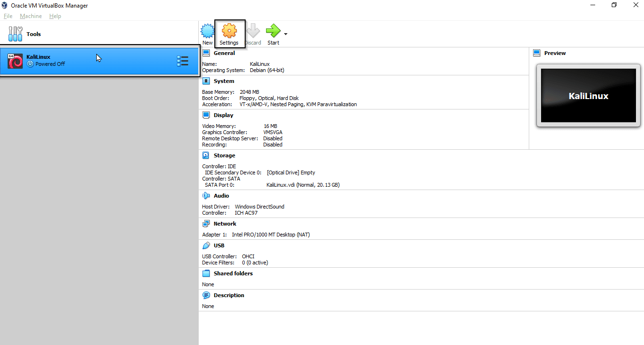Open the dropdown arrow beside Start
This screenshot has width=644, height=345.
[285, 34]
